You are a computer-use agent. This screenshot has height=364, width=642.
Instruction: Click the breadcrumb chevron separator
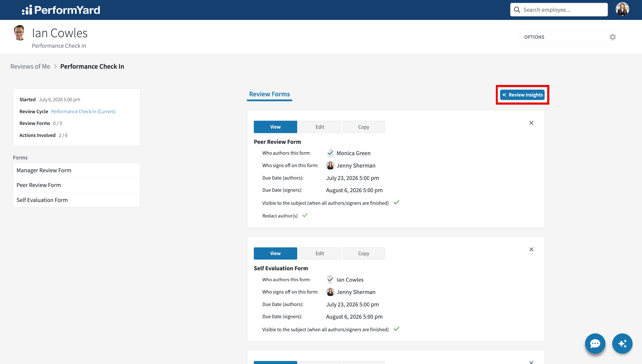click(55, 66)
